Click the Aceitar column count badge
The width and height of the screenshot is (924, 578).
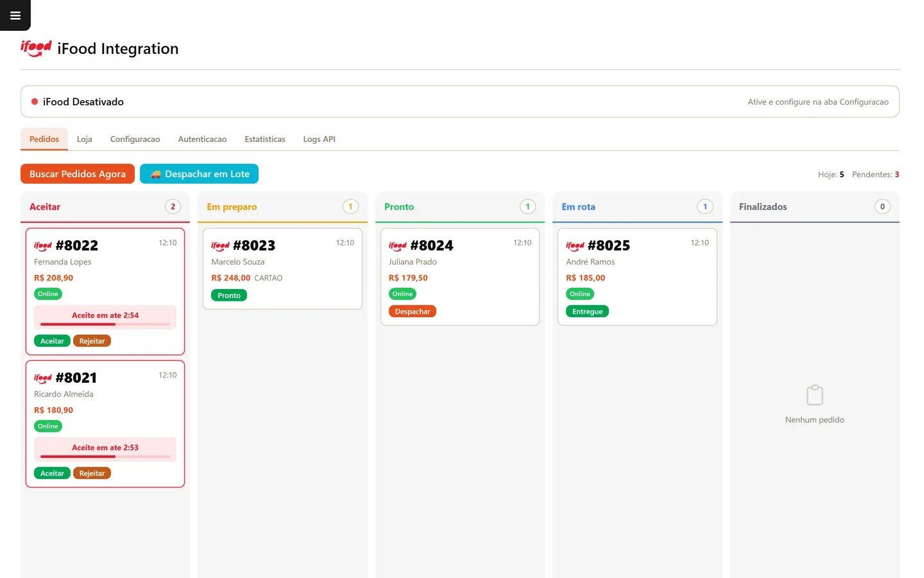tap(173, 207)
